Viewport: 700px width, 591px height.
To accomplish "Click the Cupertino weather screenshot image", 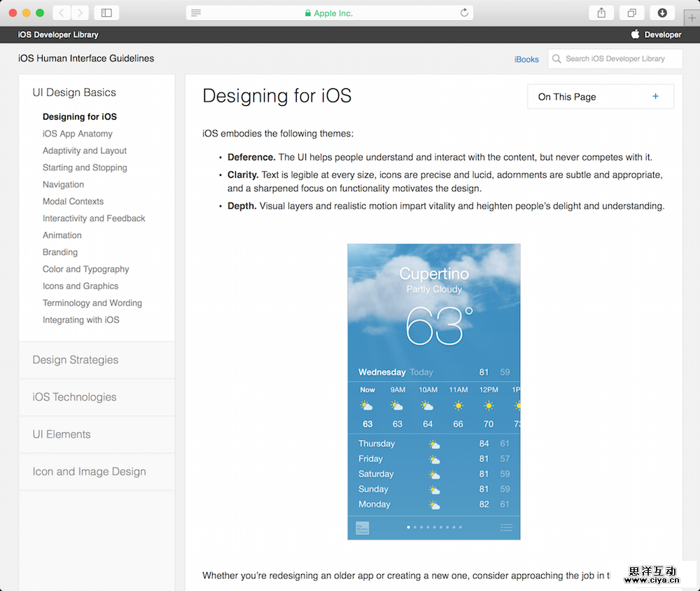I will pos(433,391).
